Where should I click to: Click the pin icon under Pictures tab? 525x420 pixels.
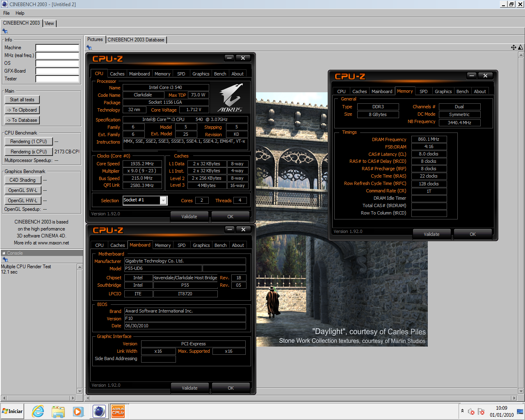point(89,48)
